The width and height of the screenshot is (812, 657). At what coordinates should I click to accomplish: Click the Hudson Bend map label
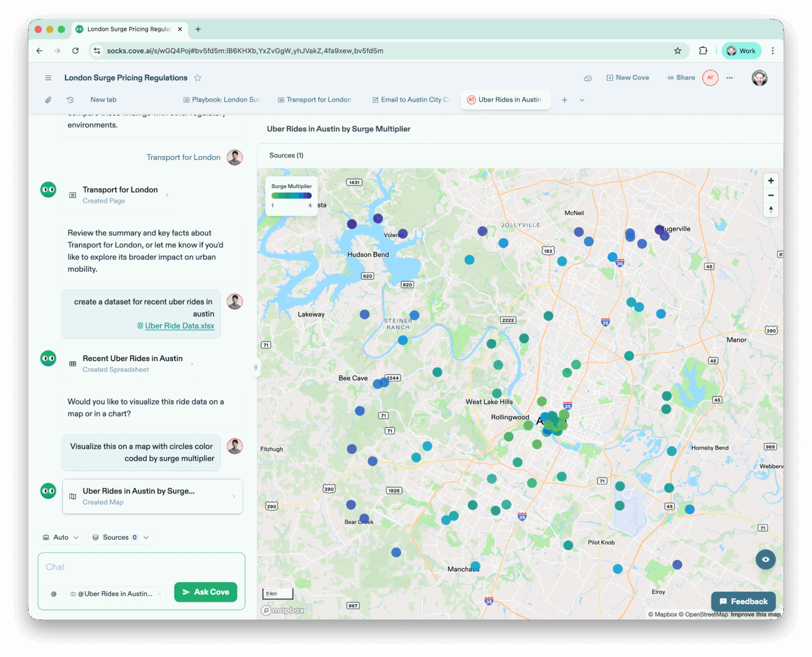368,255
